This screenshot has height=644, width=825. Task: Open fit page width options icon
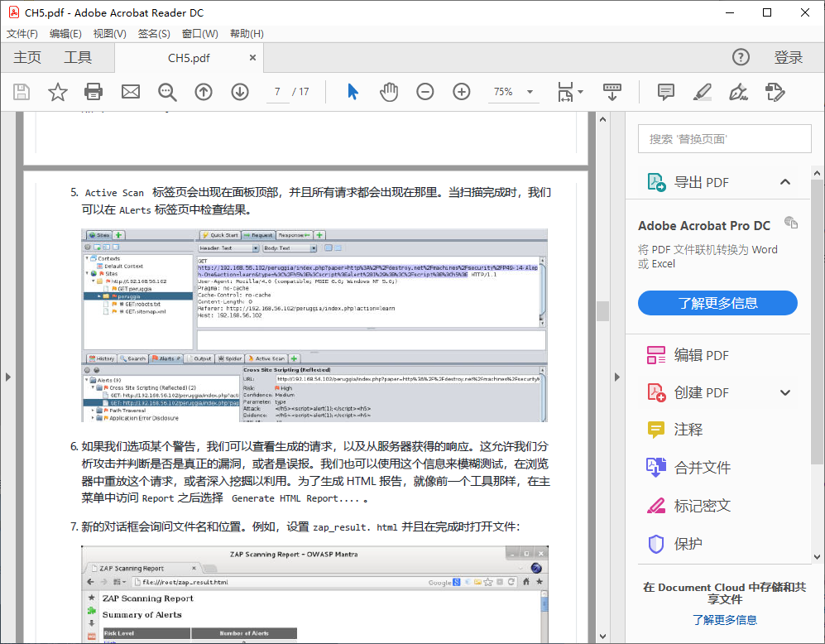point(565,92)
